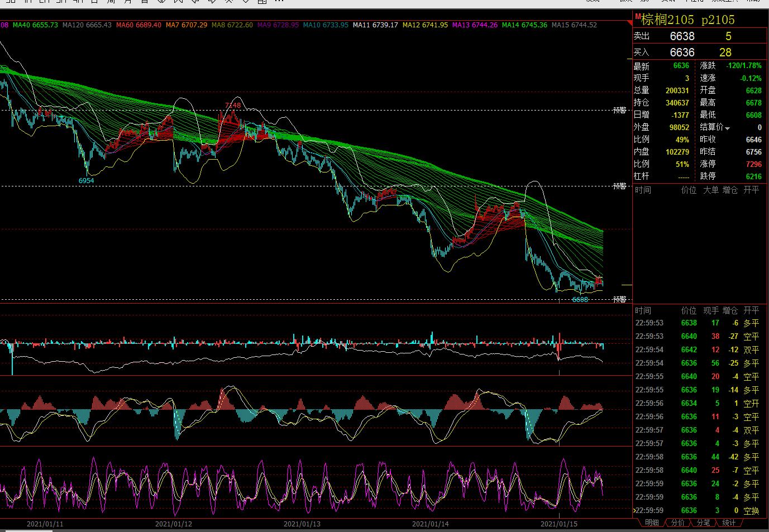Open the 统计 tab
The image size is (769, 532).
[729, 523]
